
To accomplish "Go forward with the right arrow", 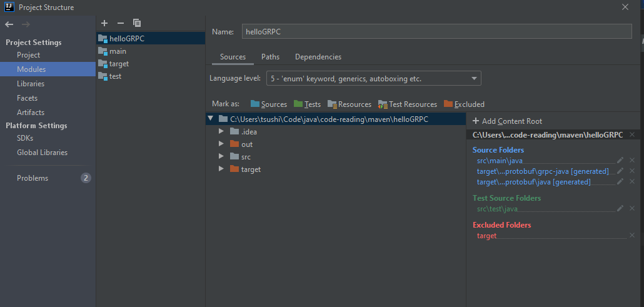I will pyautogui.click(x=26, y=24).
